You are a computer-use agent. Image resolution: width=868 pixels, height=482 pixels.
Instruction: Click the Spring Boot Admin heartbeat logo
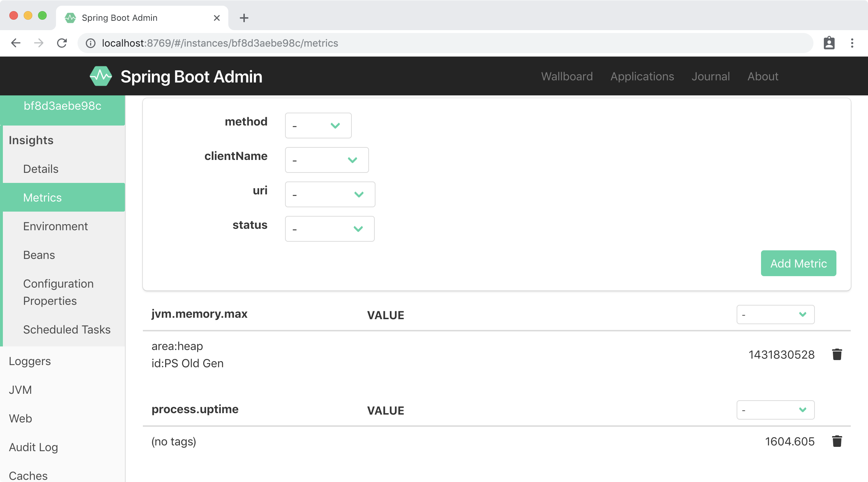[101, 76]
